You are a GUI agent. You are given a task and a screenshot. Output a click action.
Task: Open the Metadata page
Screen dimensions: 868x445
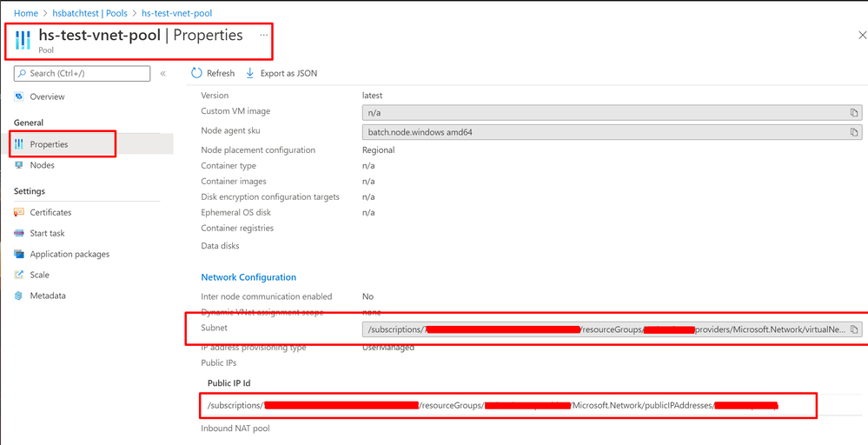click(47, 296)
